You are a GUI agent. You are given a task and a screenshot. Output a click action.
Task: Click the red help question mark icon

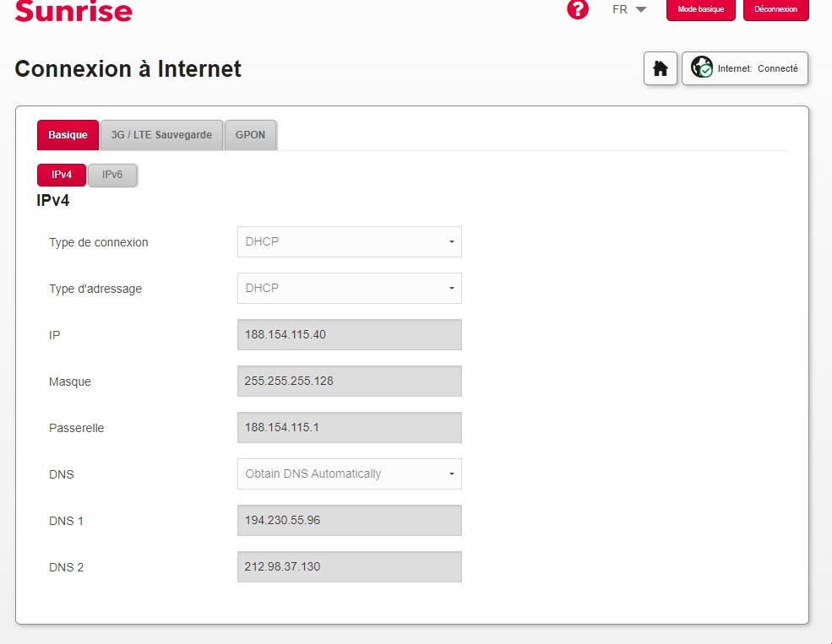click(x=578, y=9)
